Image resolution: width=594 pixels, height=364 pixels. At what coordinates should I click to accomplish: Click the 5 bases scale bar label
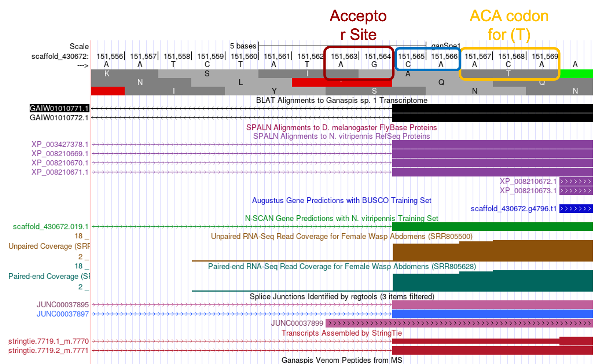(243, 46)
